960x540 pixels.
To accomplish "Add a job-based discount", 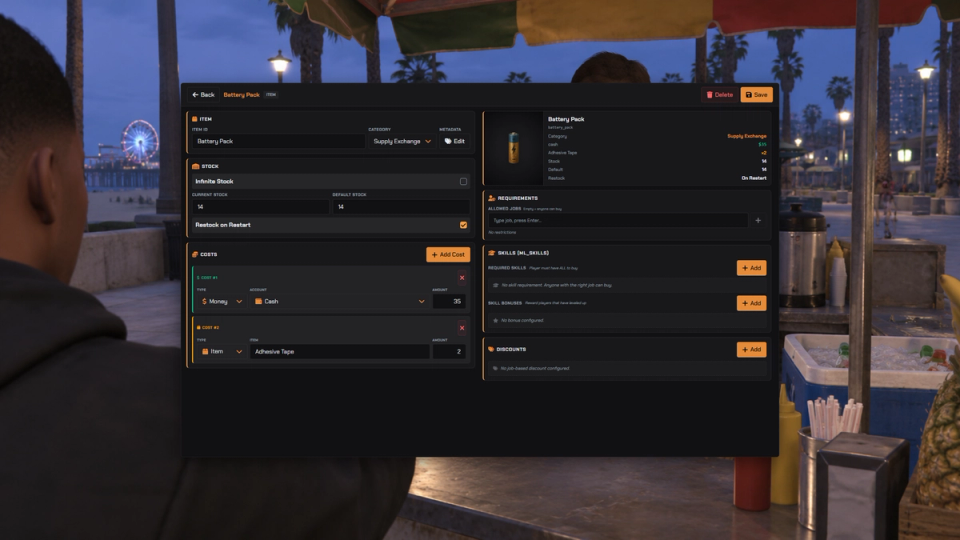I will (x=751, y=350).
